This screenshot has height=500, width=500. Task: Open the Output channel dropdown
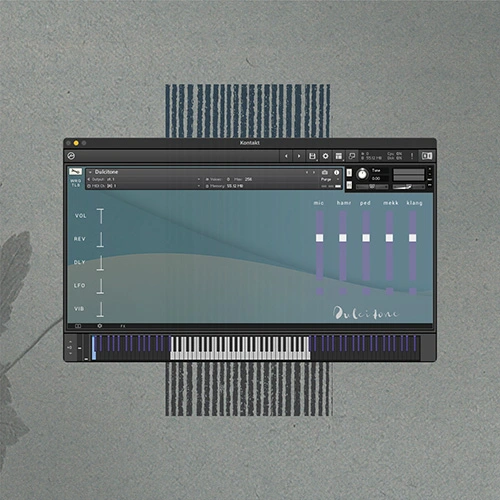(144, 179)
